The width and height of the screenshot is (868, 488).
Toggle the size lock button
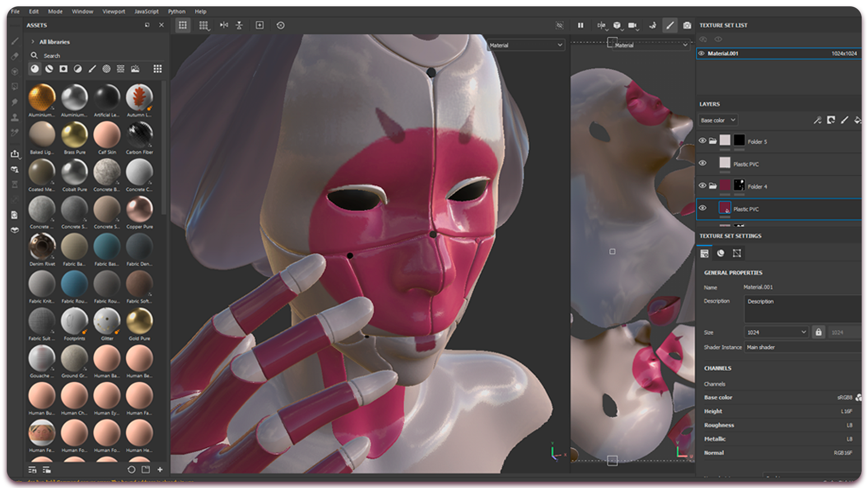click(818, 332)
